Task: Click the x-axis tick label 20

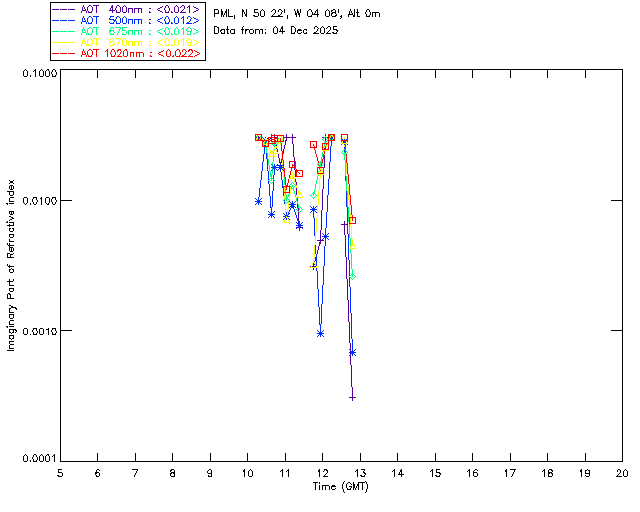Action: 622,473
